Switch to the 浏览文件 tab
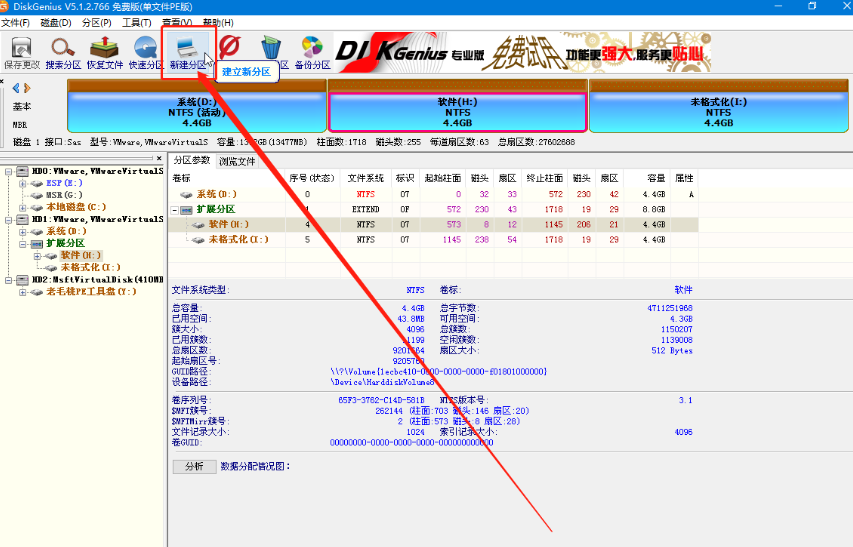853x547 pixels. click(237, 161)
